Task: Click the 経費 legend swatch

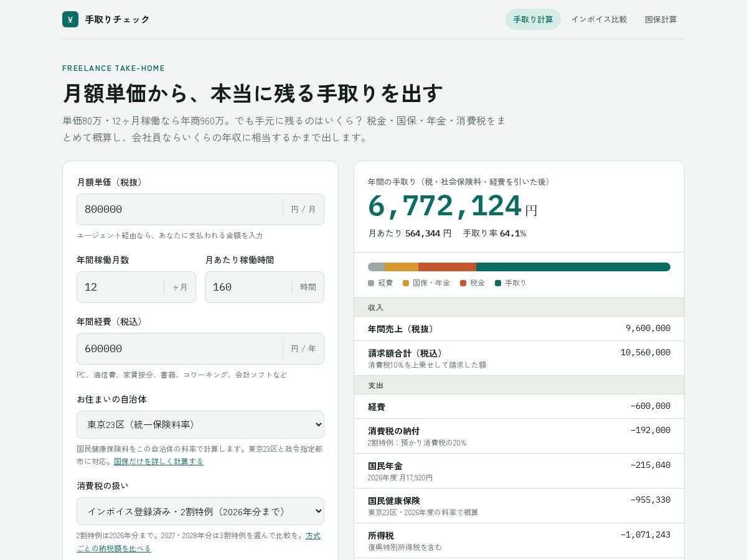Action: tap(371, 283)
